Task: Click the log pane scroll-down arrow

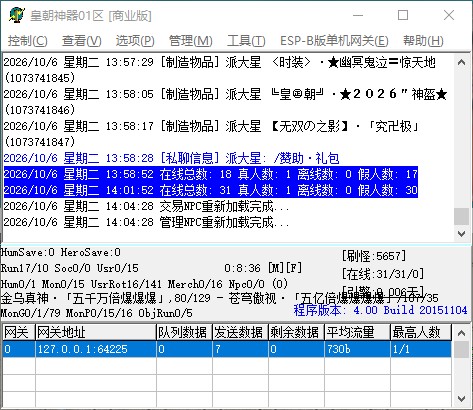Action: pos(461,233)
